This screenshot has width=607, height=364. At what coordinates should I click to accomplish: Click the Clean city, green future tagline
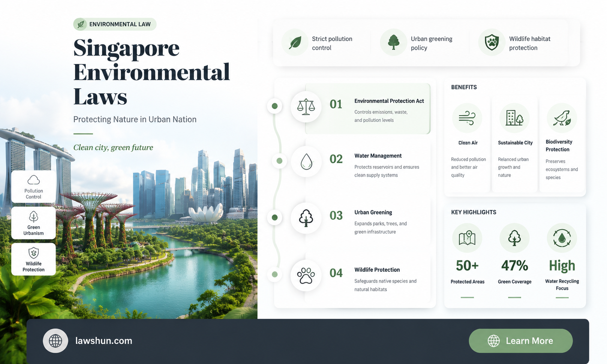[x=113, y=147]
